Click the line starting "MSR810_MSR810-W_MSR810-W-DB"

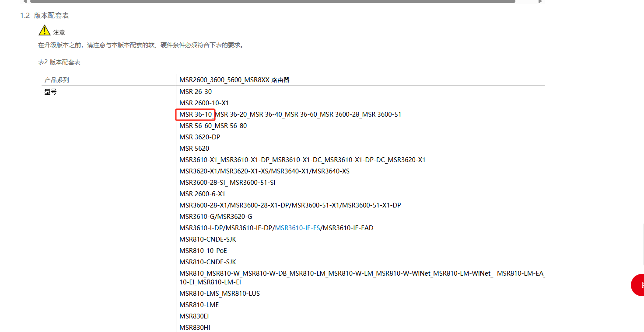click(362, 278)
